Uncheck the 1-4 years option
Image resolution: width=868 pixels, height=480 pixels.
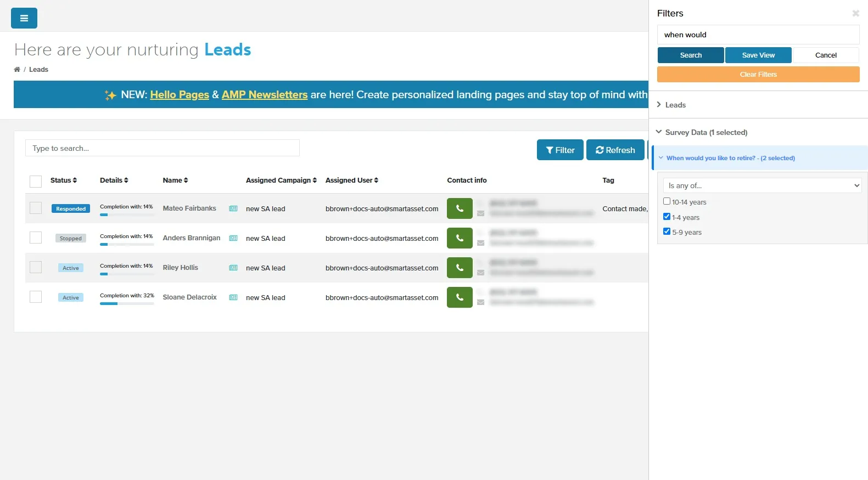(667, 217)
